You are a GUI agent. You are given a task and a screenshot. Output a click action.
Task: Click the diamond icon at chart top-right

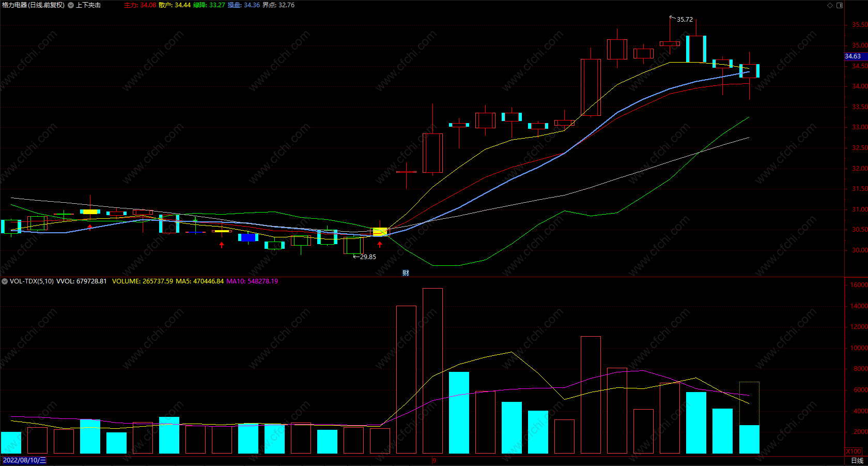coord(830,5)
